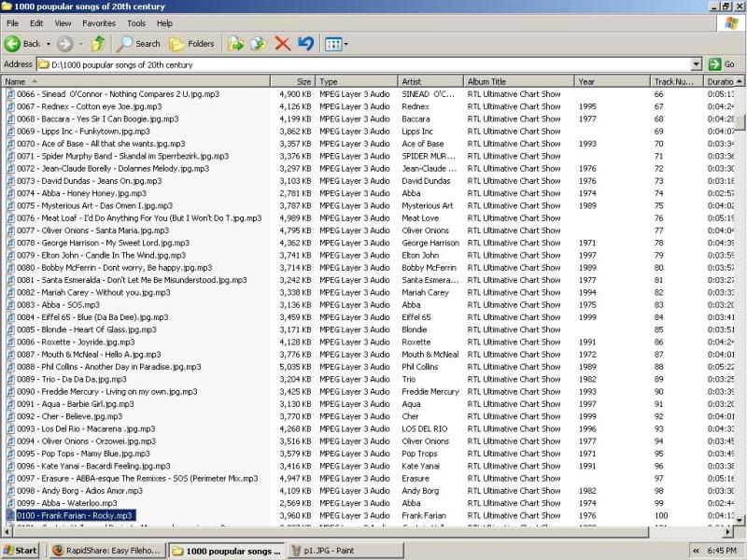Click the Move To toolbar icon
747x560 pixels.
click(x=236, y=44)
